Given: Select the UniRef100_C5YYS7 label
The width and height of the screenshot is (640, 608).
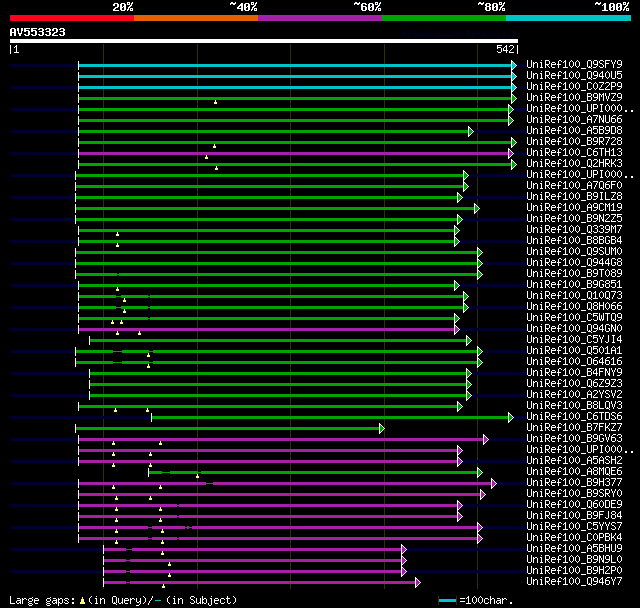Looking at the screenshot, I should [x=574, y=527].
